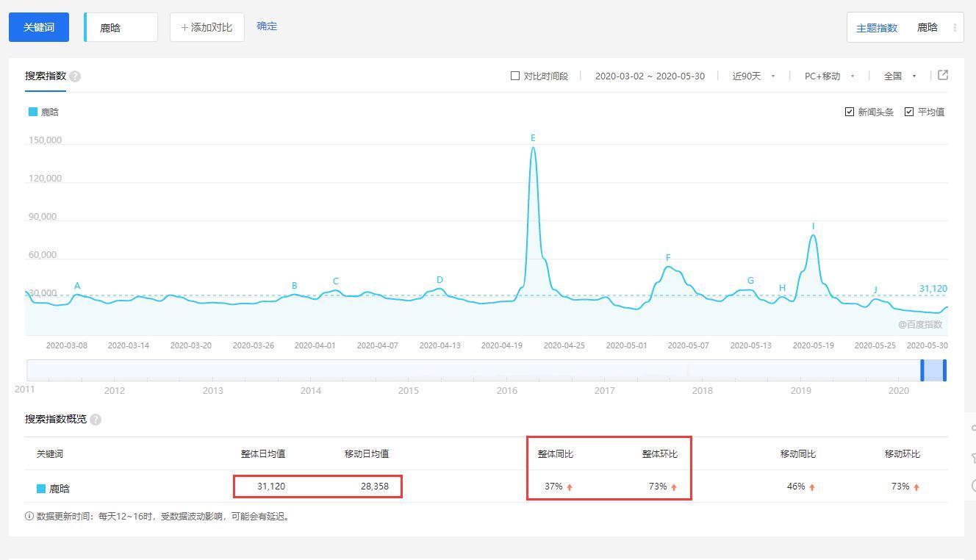The width and height of the screenshot is (976, 560).
Task: Click 移动日均值 value 28,358
Action: click(x=374, y=487)
